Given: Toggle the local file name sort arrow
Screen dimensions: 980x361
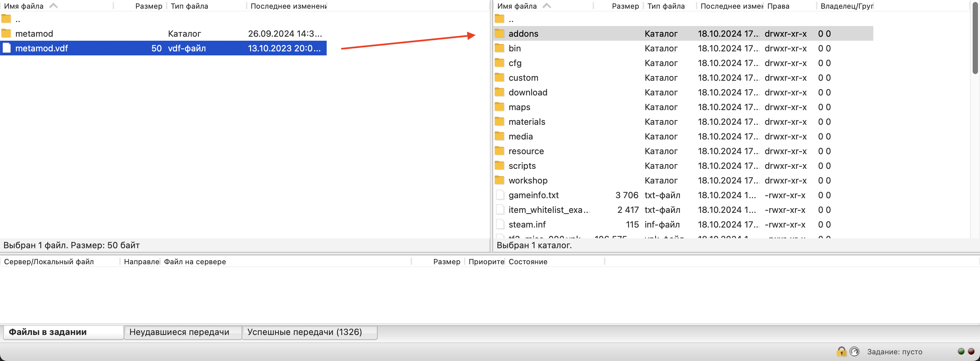Looking at the screenshot, I should click(53, 6).
